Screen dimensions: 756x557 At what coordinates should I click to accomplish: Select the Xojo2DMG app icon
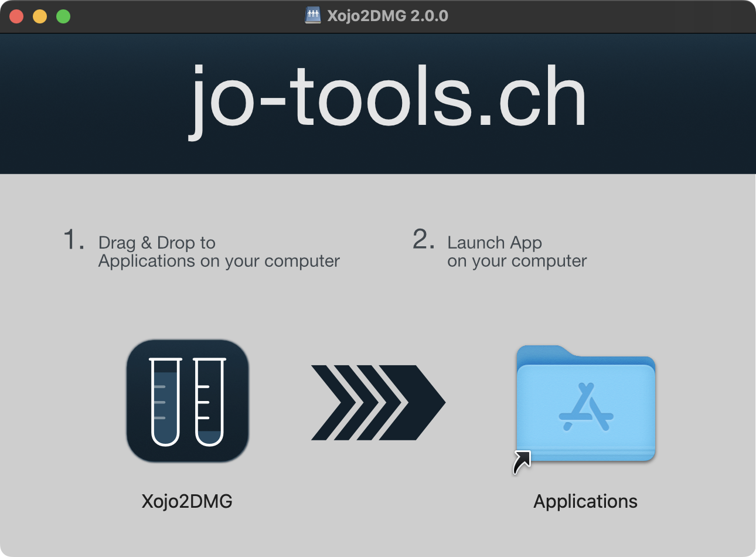point(188,401)
